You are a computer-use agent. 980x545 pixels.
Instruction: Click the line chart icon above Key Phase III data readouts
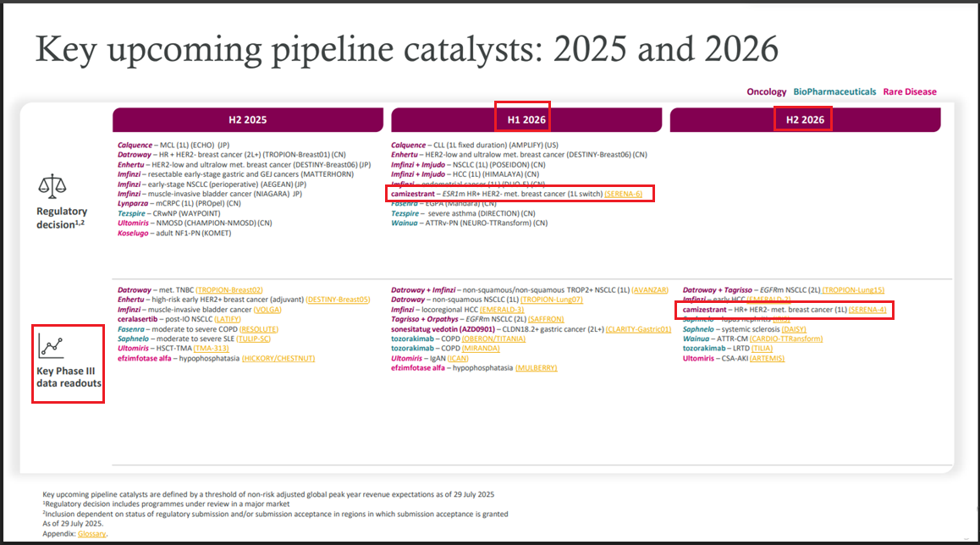point(51,345)
